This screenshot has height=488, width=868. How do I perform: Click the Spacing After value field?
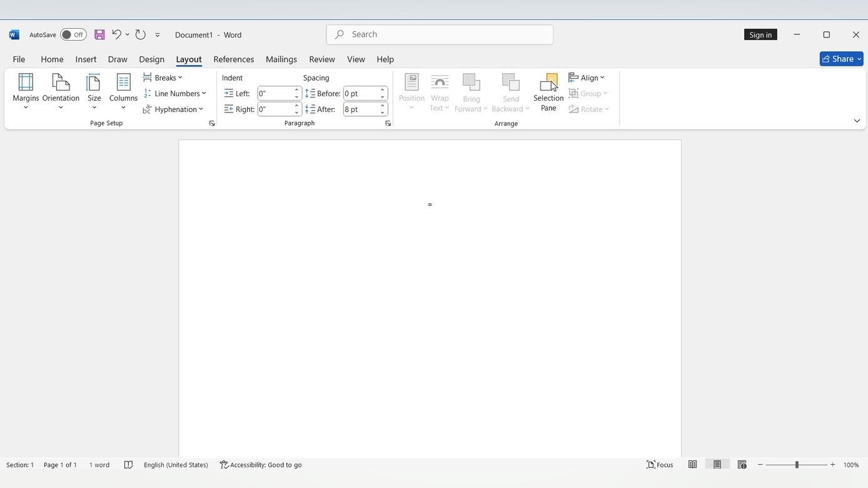(x=361, y=109)
